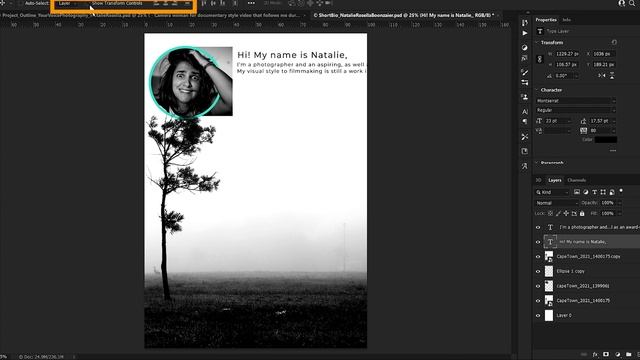This screenshot has height=360, width=640.
Task: Open the History panel icon in dock
Action: [x=524, y=23]
